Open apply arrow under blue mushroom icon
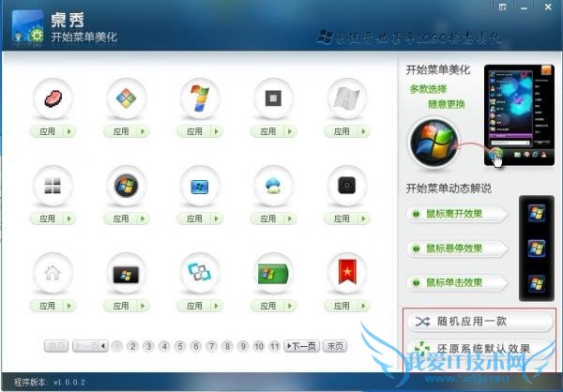This screenshot has height=392, width=563. point(290,219)
